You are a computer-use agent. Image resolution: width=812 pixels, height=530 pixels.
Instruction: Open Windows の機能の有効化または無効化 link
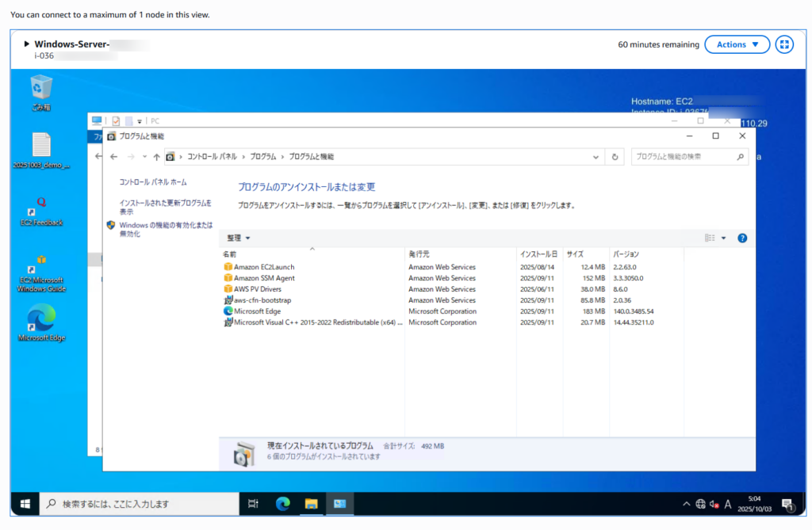pyautogui.click(x=166, y=230)
